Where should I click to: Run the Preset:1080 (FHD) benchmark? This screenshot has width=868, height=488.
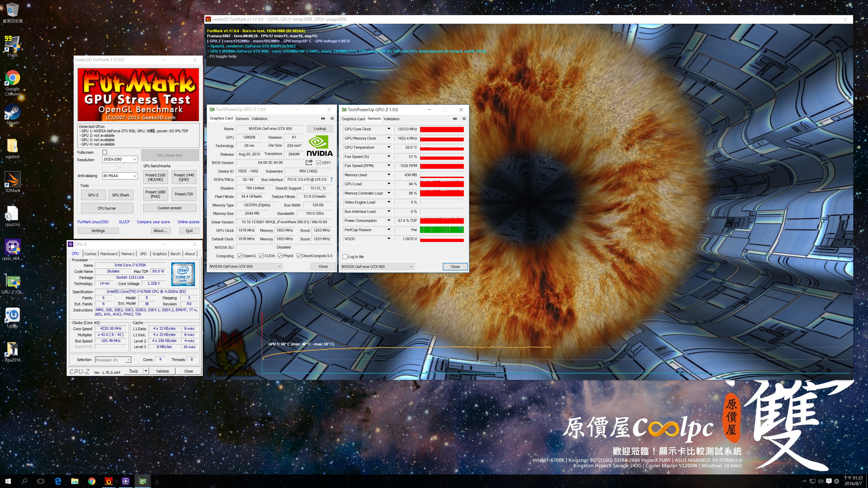pos(155,194)
